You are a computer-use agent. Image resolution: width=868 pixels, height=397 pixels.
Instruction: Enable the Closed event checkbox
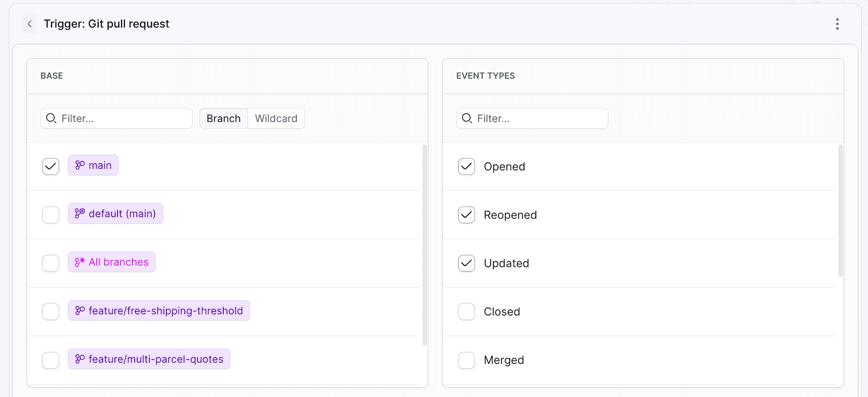pyautogui.click(x=467, y=311)
